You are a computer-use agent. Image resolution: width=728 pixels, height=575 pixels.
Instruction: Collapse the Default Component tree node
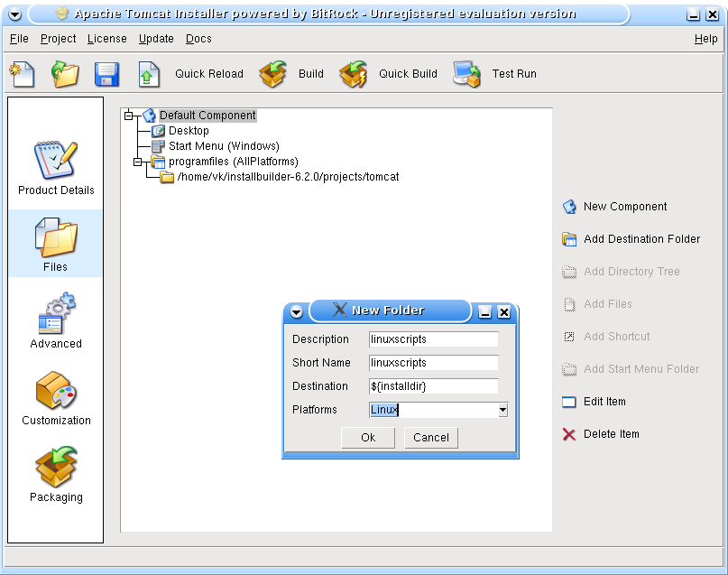129,116
